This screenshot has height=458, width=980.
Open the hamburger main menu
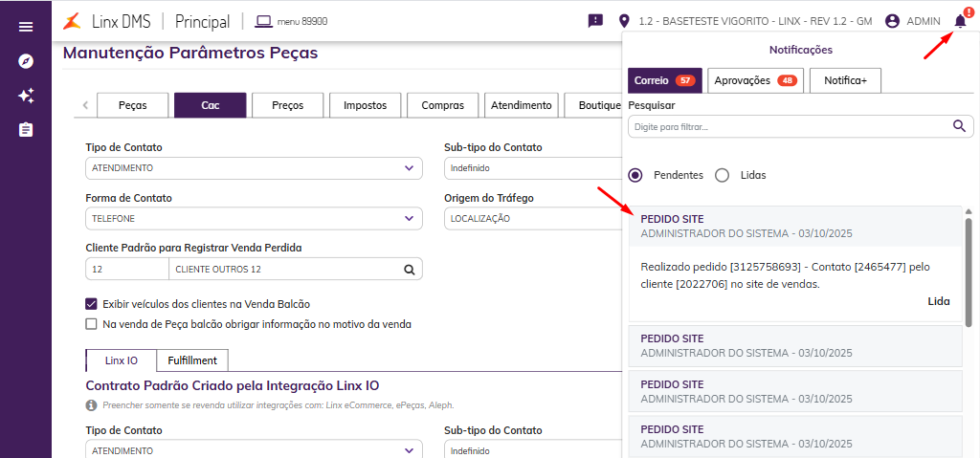click(26, 27)
